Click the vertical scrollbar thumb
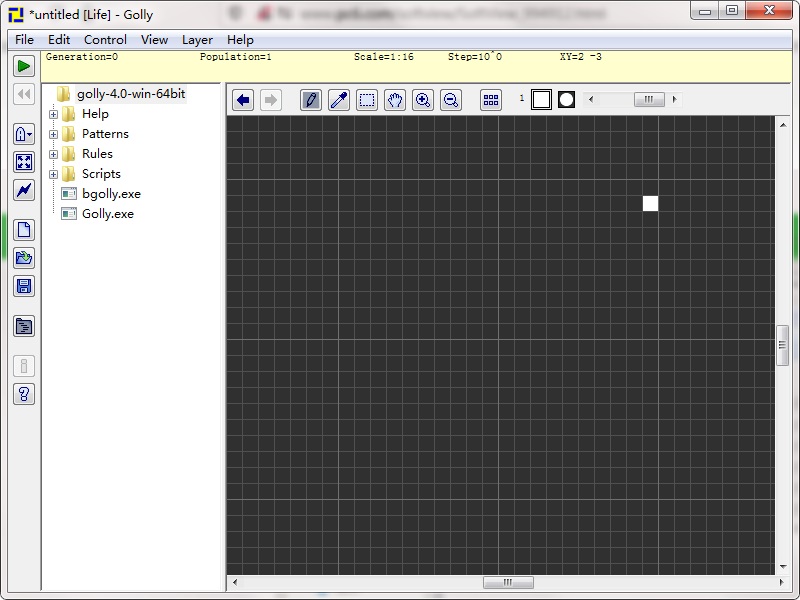 tap(783, 345)
